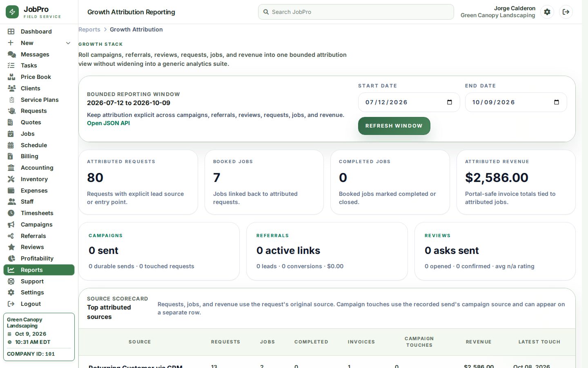Click the Attributed Requests value 80
Image resolution: width=588 pixels, height=368 pixels.
[x=95, y=177]
